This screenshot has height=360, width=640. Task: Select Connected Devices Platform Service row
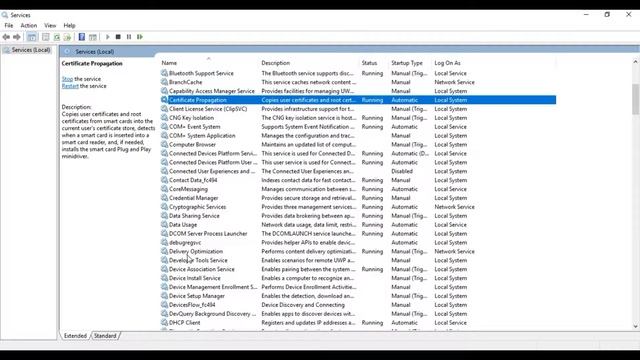click(x=358, y=153)
